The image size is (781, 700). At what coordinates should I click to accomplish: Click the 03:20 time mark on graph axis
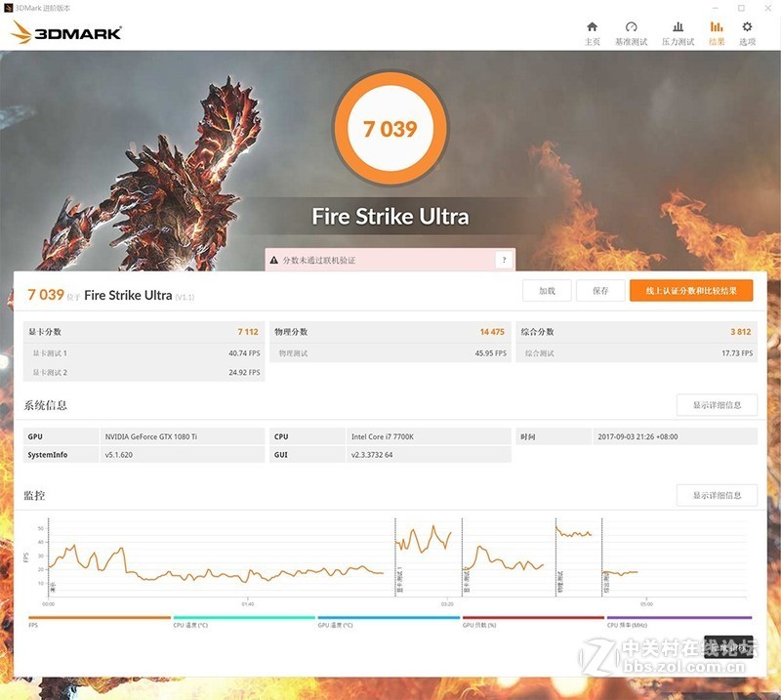(x=447, y=604)
